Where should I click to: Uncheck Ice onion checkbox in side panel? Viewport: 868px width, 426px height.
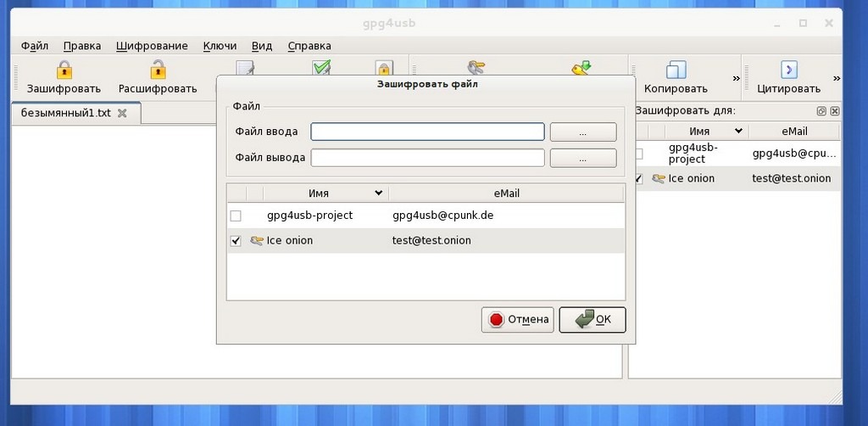pyautogui.click(x=639, y=179)
